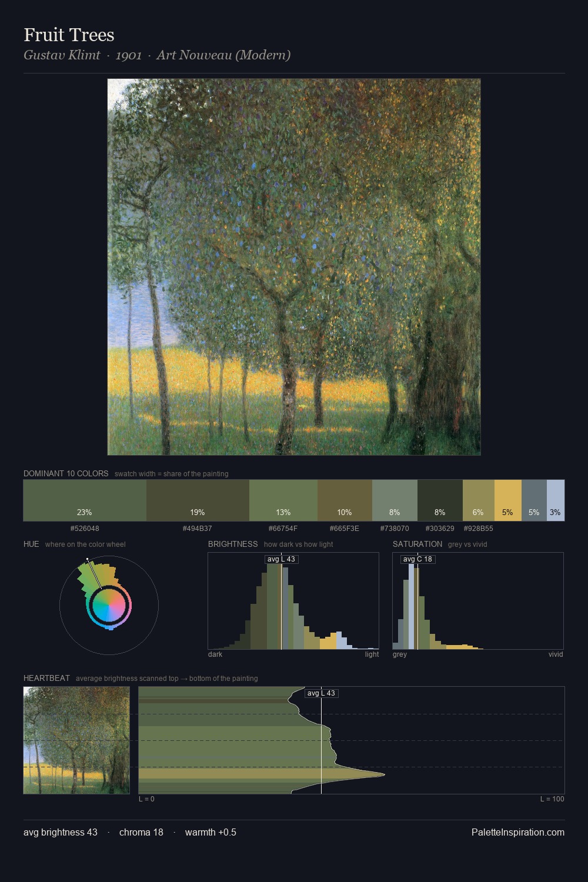The image size is (588, 882).
Task: Click the HUE section heading
Action: click(31, 544)
